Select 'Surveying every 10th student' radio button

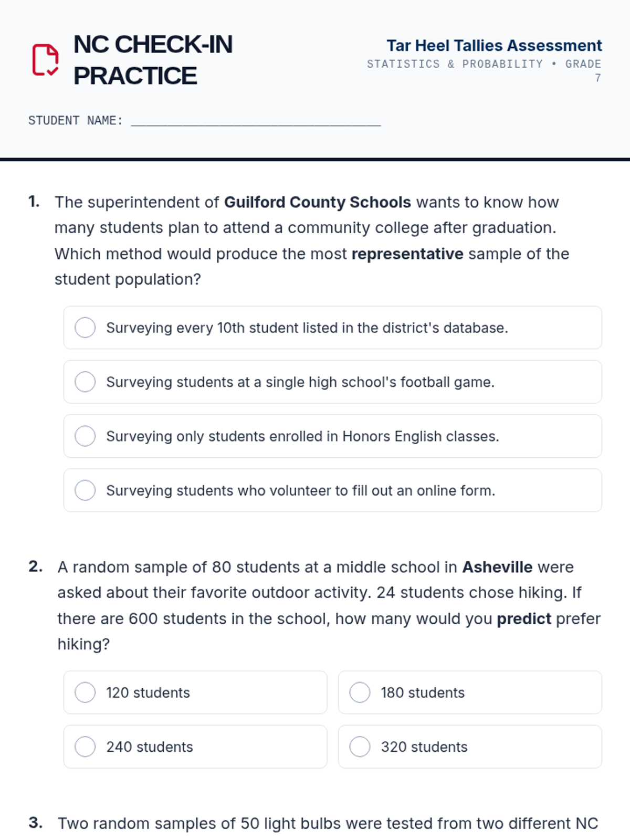click(85, 328)
